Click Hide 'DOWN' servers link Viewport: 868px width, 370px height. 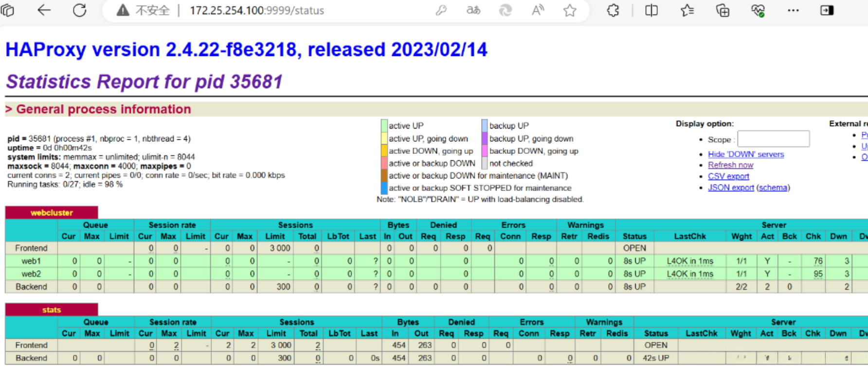point(745,154)
